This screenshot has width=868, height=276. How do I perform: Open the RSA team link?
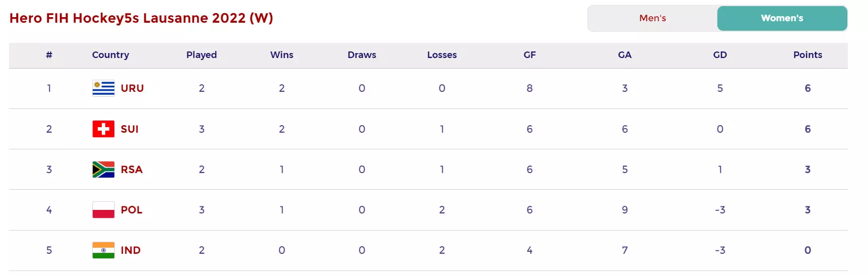click(131, 170)
